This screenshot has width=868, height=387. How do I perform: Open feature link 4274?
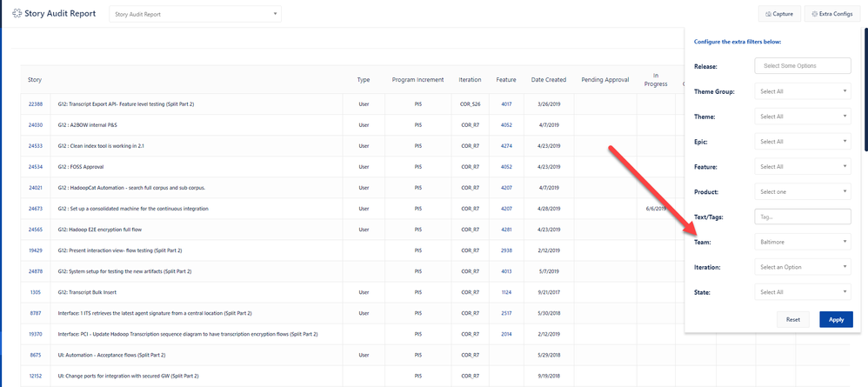(x=506, y=146)
